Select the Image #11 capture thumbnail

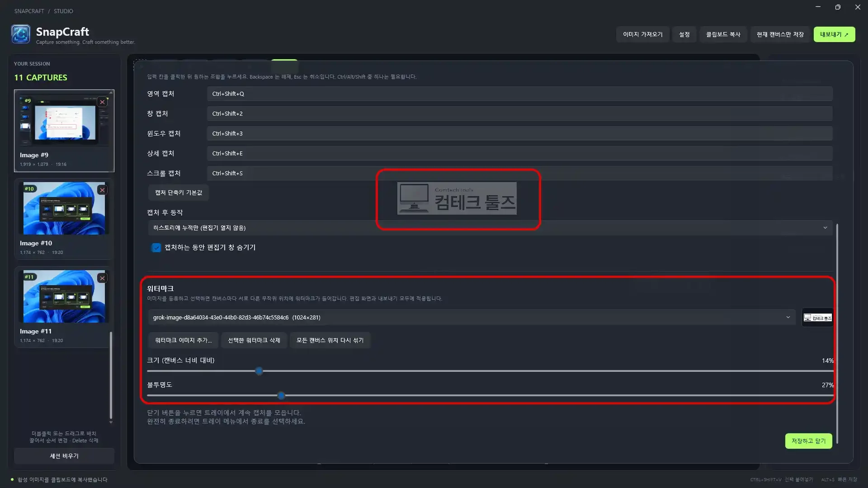64,307
